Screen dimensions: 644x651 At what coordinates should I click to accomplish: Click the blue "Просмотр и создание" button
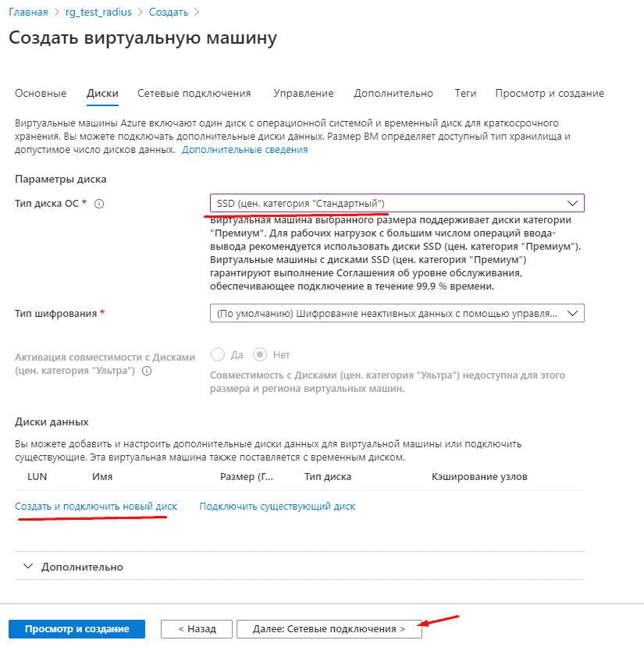tap(76, 628)
